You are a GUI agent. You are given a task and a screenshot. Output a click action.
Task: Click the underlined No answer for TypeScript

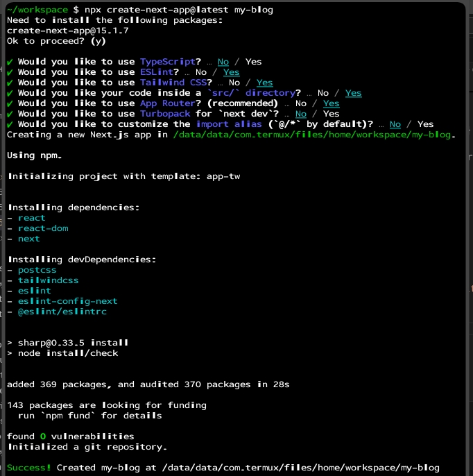223,62
